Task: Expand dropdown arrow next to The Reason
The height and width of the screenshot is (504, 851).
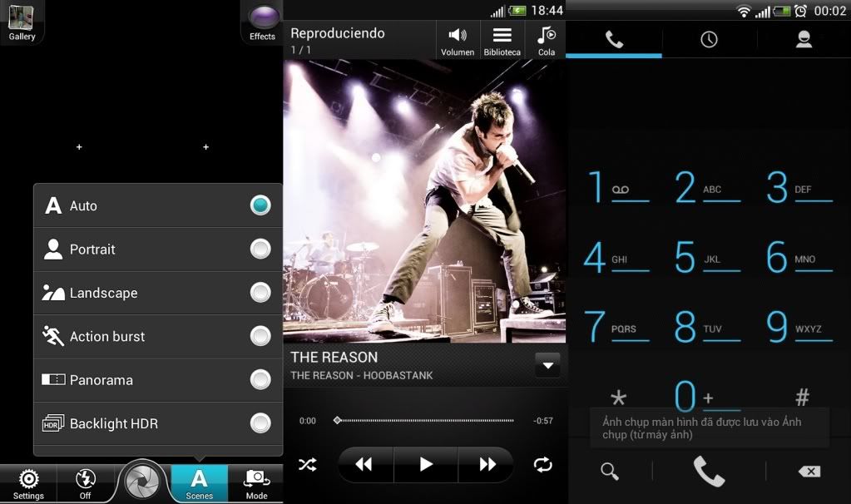Action: click(547, 365)
